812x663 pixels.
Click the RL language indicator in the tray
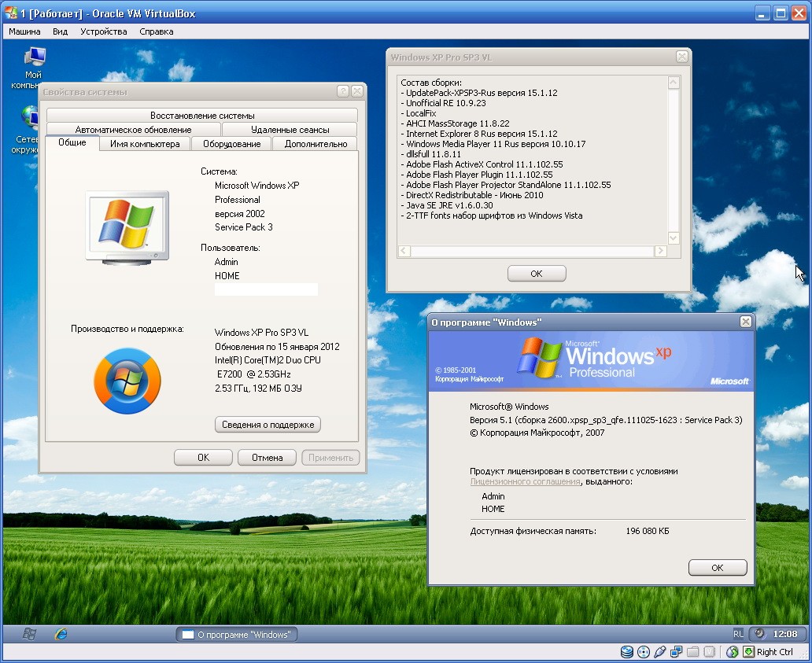pyautogui.click(x=738, y=634)
